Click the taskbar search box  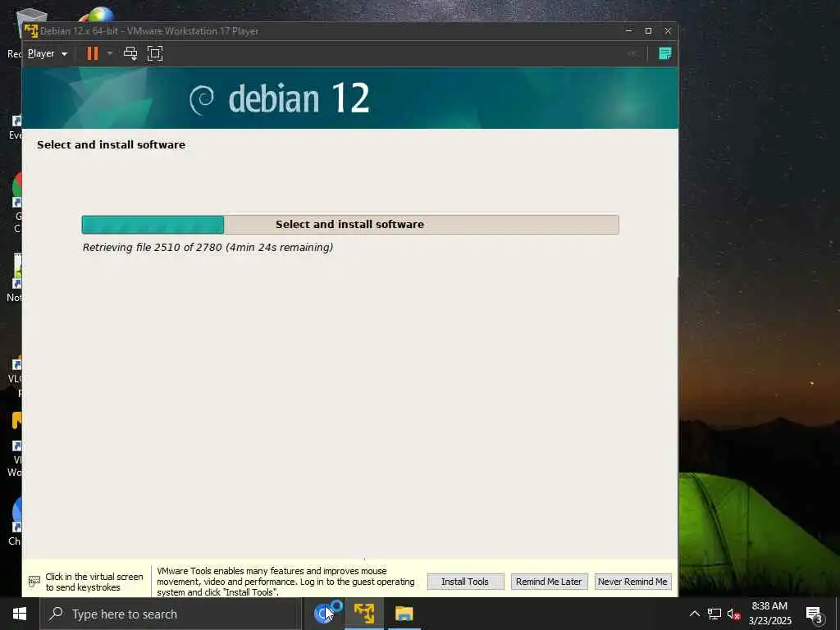tap(171, 614)
